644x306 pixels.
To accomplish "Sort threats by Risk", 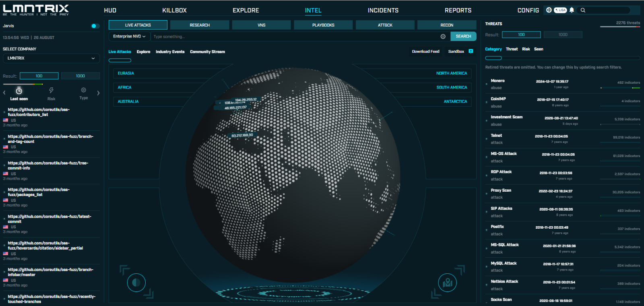I will coord(526,49).
